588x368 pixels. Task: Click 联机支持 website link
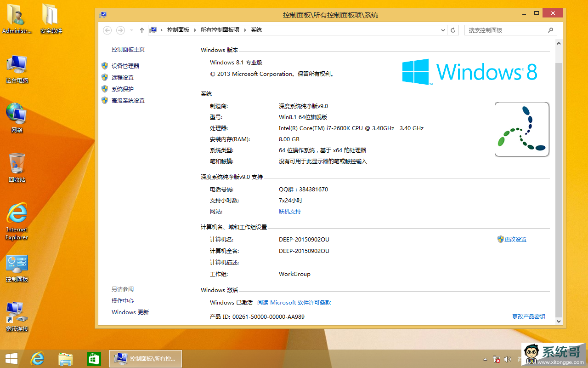[290, 212]
